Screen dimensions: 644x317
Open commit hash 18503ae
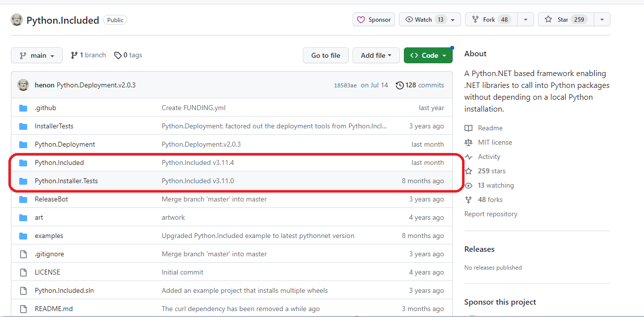[345, 85]
